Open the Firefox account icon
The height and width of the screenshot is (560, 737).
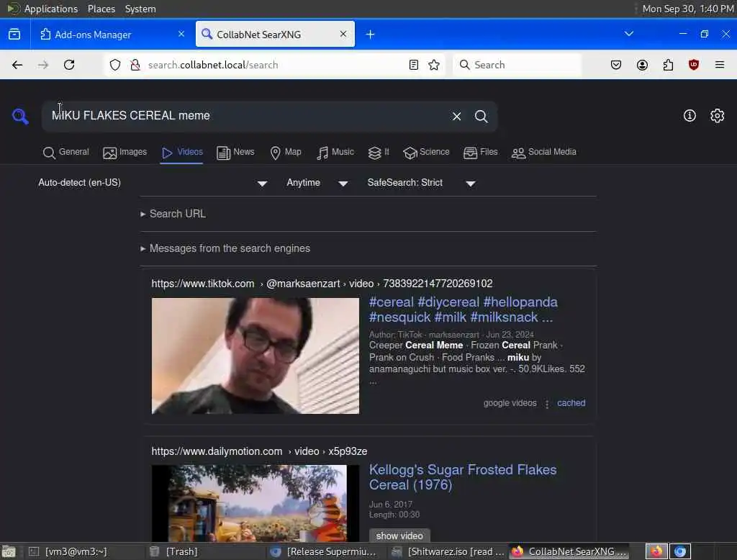tap(642, 65)
